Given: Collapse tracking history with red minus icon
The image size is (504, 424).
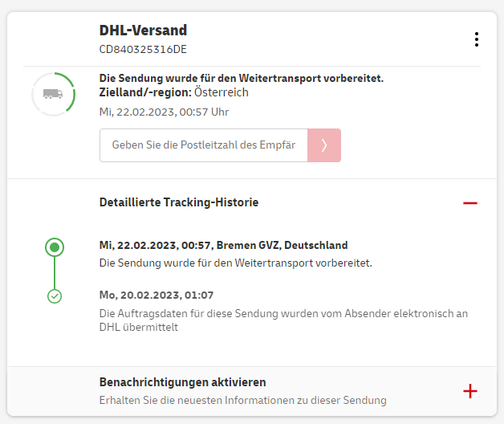Looking at the screenshot, I should [x=470, y=203].
